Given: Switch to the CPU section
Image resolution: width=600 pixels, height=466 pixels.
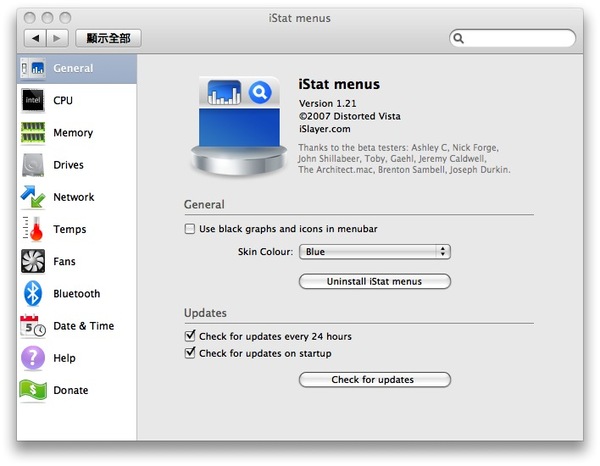Looking at the screenshot, I should pos(63,100).
